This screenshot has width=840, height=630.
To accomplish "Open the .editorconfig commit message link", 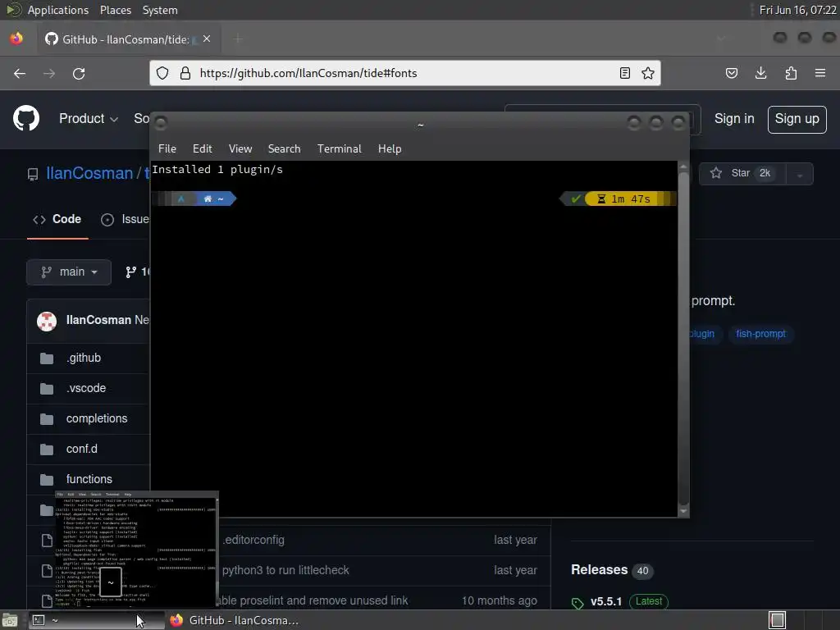I will pyautogui.click(x=253, y=540).
